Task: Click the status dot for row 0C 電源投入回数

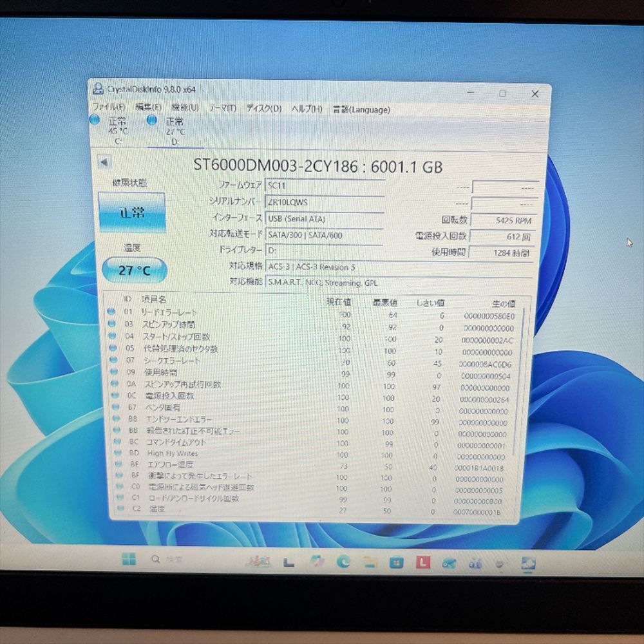Action: pos(115,395)
